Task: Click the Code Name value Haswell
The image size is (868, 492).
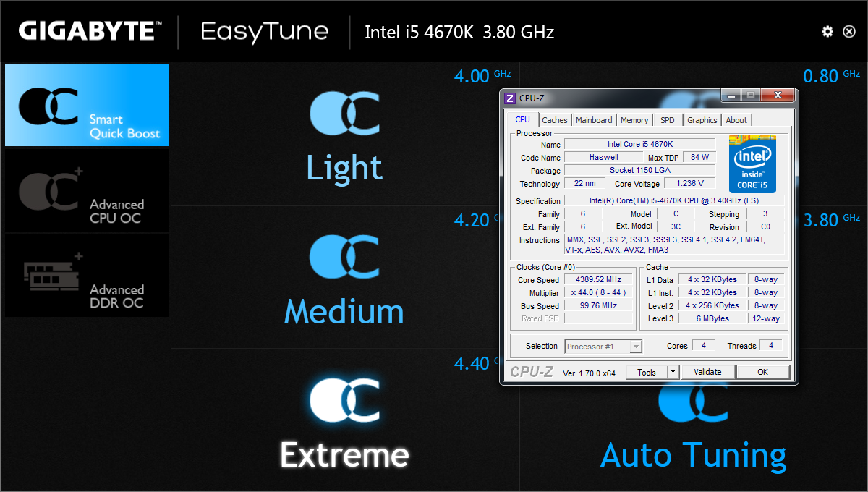Action: click(x=603, y=157)
